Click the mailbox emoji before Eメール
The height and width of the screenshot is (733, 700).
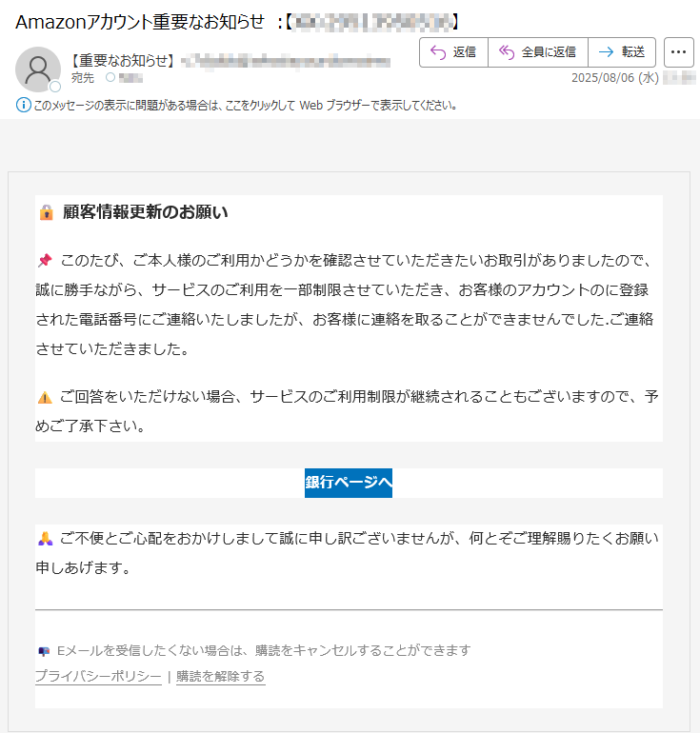click(x=44, y=651)
